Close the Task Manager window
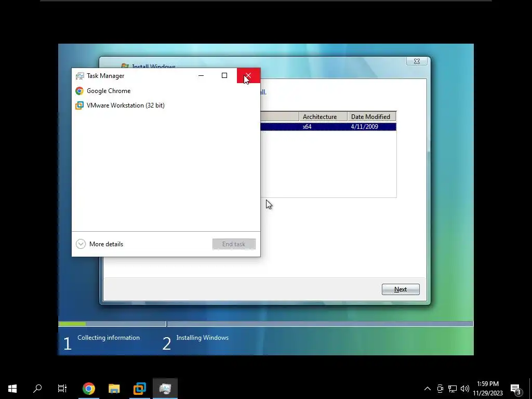The width and height of the screenshot is (532, 399). coord(248,75)
